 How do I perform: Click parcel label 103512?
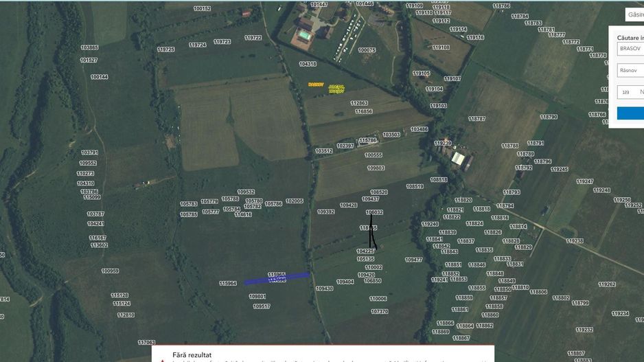tap(324, 150)
